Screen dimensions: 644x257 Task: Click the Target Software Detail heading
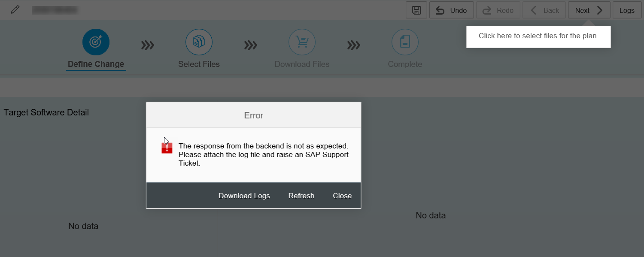[x=46, y=112]
